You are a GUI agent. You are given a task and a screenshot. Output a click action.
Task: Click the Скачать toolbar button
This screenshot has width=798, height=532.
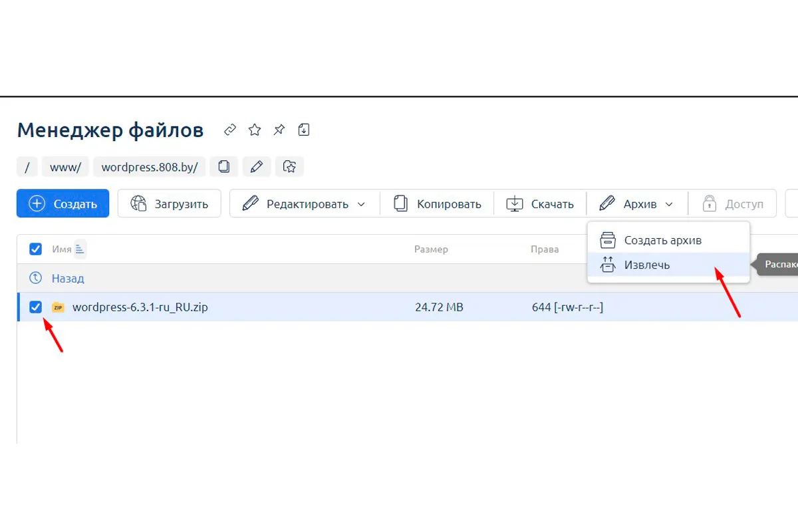pyautogui.click(x=540, y=204)
